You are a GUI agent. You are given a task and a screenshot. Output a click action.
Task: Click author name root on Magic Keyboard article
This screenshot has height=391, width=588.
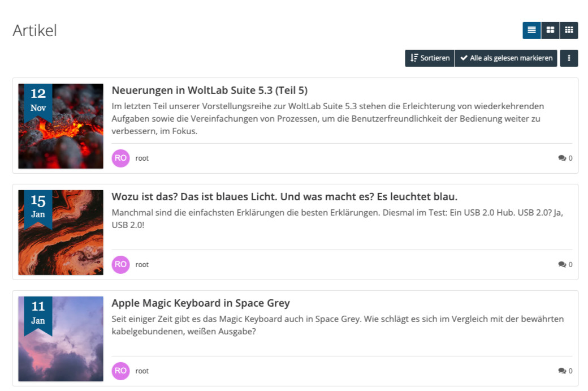142,371
